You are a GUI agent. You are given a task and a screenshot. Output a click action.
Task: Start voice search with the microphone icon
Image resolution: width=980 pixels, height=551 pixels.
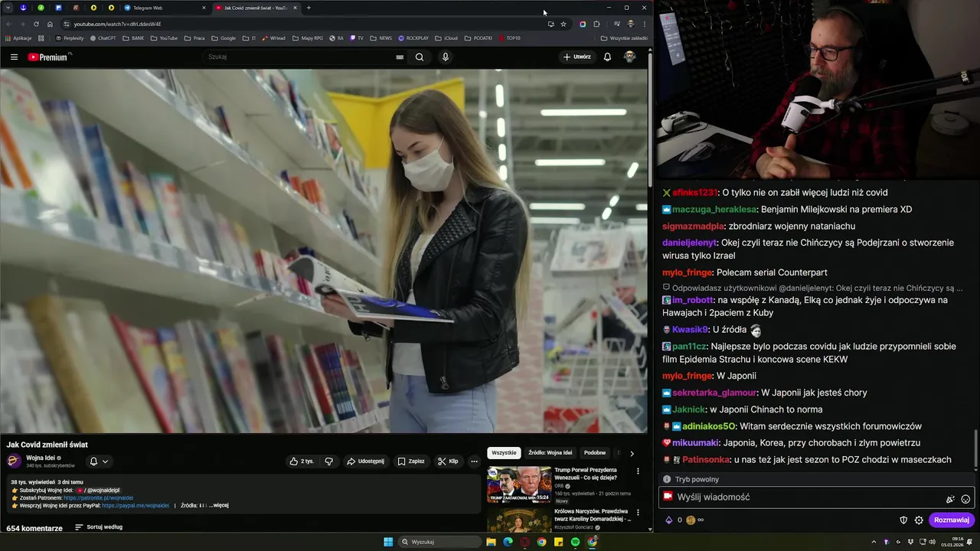pyautogui.click(x=445, y=57)
